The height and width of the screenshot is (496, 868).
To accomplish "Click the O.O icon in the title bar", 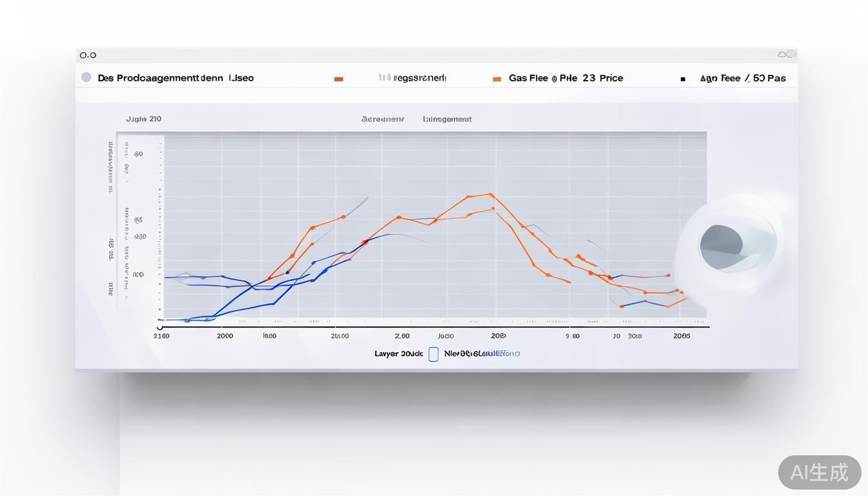I will [x=88, y=56].
